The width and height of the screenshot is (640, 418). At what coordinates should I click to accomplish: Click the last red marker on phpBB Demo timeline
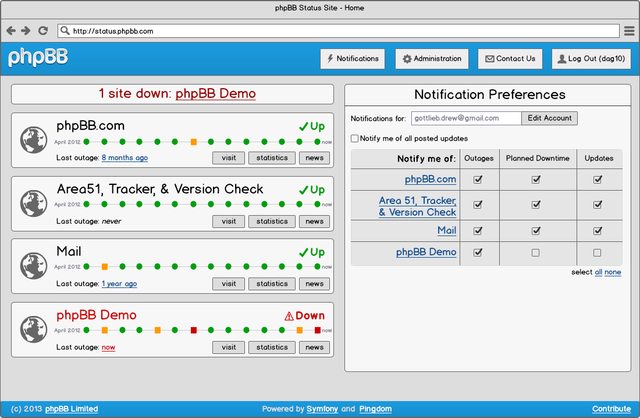coord(317,330)
